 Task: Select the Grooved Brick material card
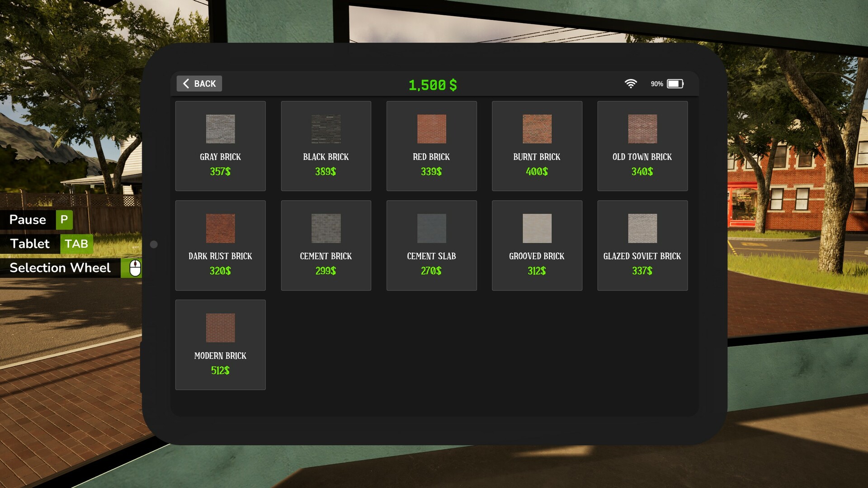[537, 245]
